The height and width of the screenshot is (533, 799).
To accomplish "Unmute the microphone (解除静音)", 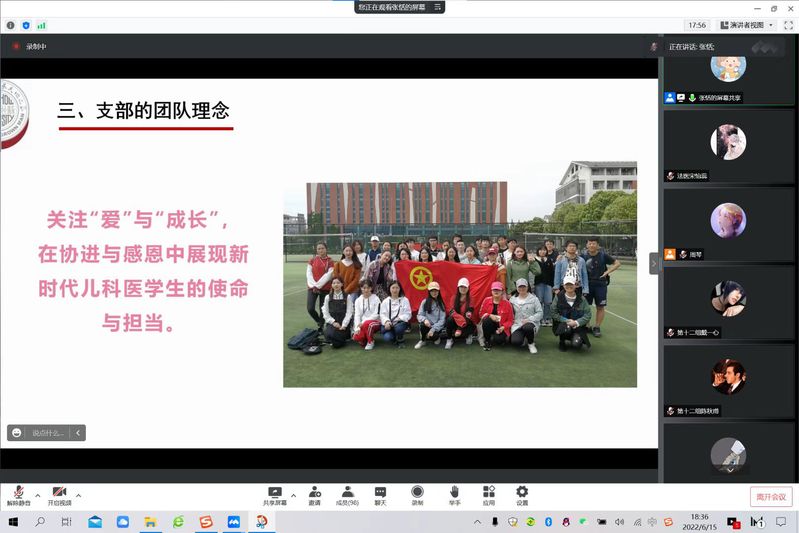I will coord(18,495).
